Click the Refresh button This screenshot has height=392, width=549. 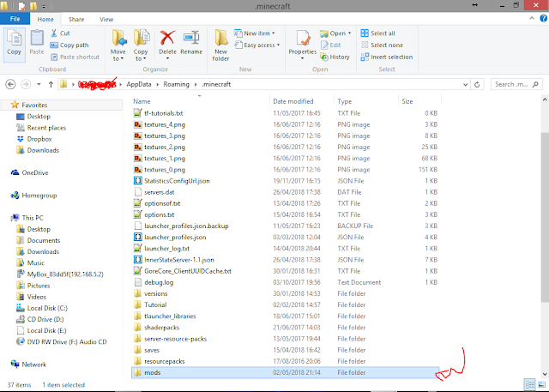(x=477, y=84)
